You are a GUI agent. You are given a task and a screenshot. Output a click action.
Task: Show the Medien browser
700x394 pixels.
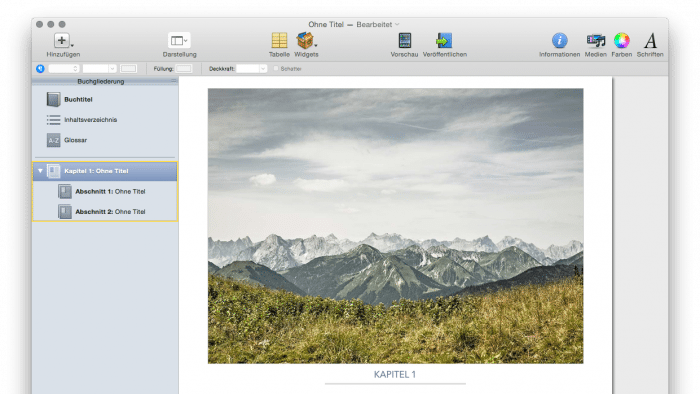pyautogui.click(x=596, y=41)
